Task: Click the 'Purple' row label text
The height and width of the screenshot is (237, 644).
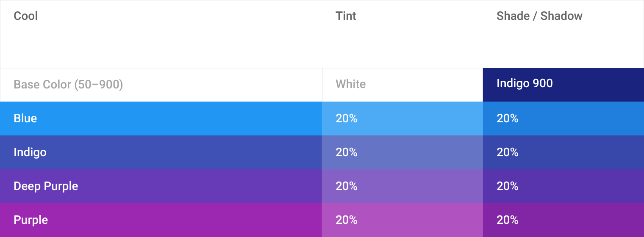Action: tap(31, 220)
